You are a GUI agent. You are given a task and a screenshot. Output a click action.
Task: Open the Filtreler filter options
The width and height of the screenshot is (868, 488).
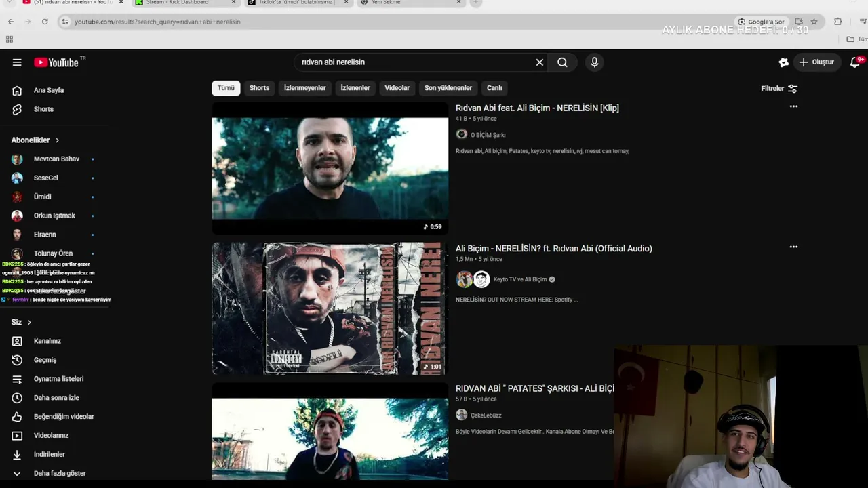point(779,88)
